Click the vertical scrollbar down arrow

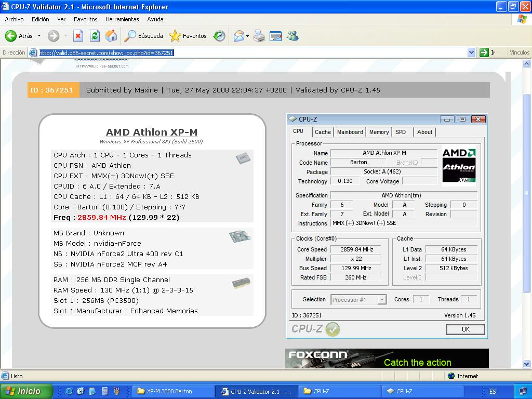coord(527,364)
